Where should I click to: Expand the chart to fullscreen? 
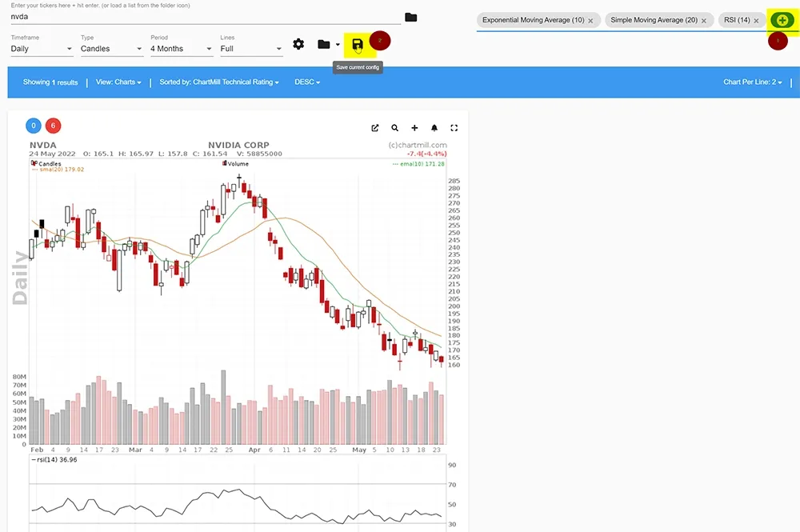pyautogui.click(x=454, y=128)
